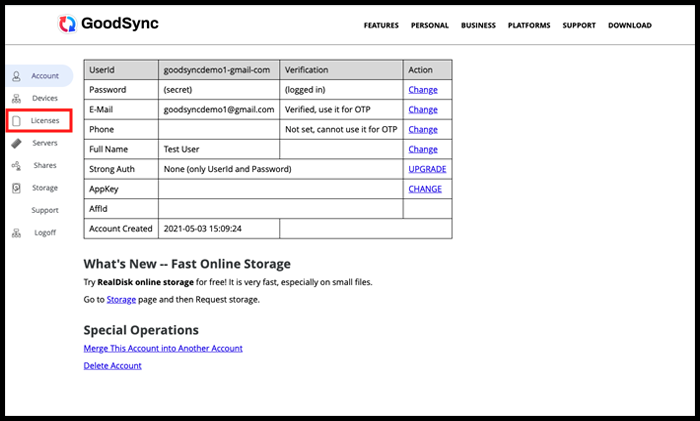Image resolution: width=700 pixels, height=421 pixels.
Task: Open the FEATURES menu in top navigation
Action: coord(381,26)
